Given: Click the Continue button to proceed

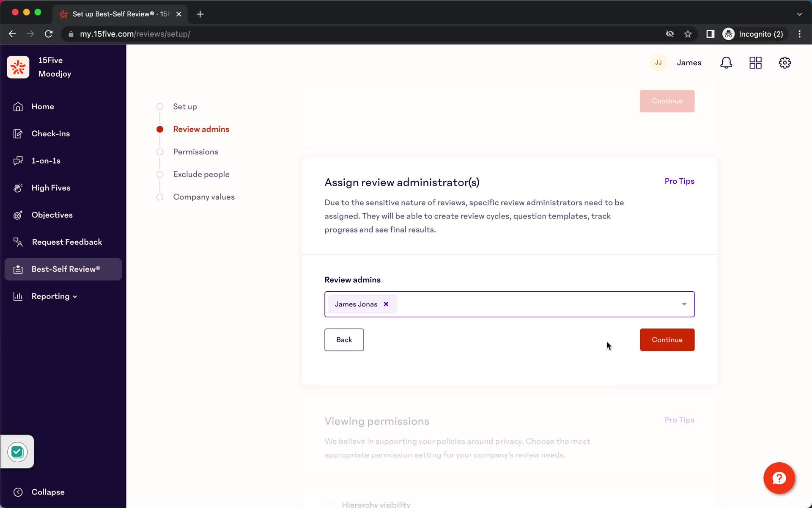Looking at the screenshot, I should coord(667,340).
